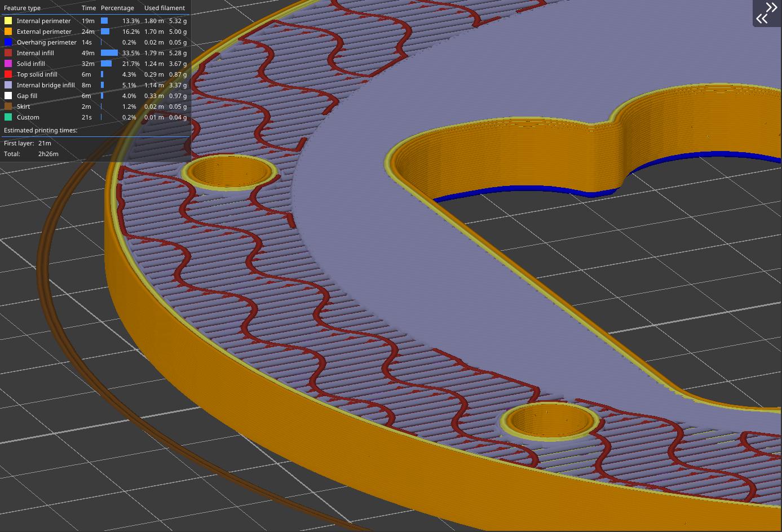Click the "Internal bridge infill" label

[46, 85]
